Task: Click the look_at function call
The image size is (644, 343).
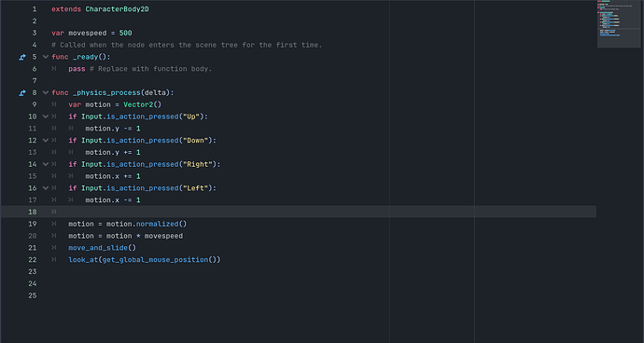Action: coord(83,260)
